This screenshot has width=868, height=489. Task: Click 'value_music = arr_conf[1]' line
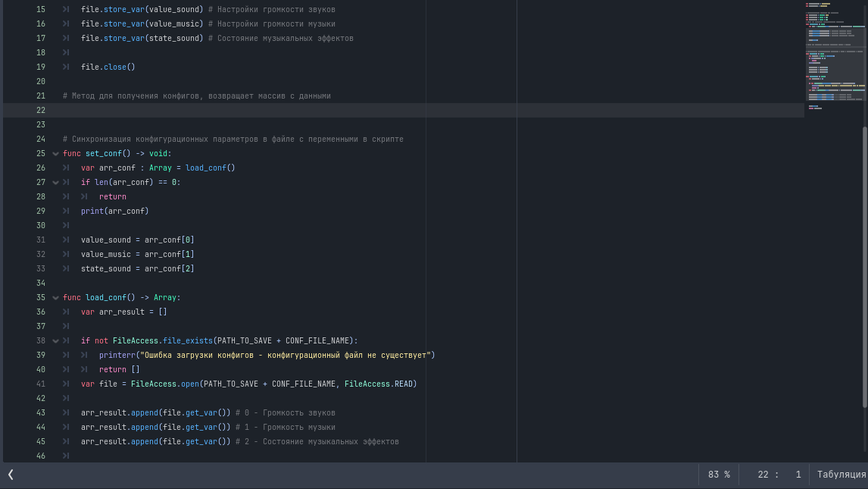click(x=138, y=254)
